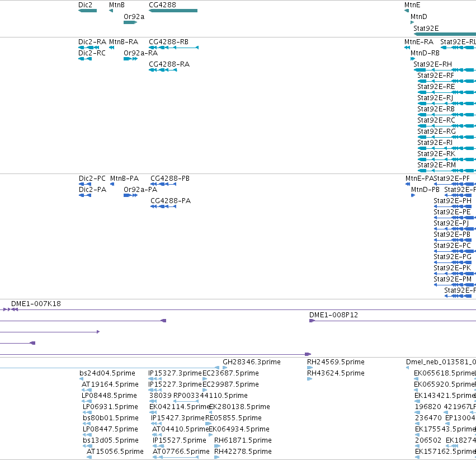Click the bs13d05.5prime EST
Viewport: 476px width, 460px height.
click(x=87, y=446)
